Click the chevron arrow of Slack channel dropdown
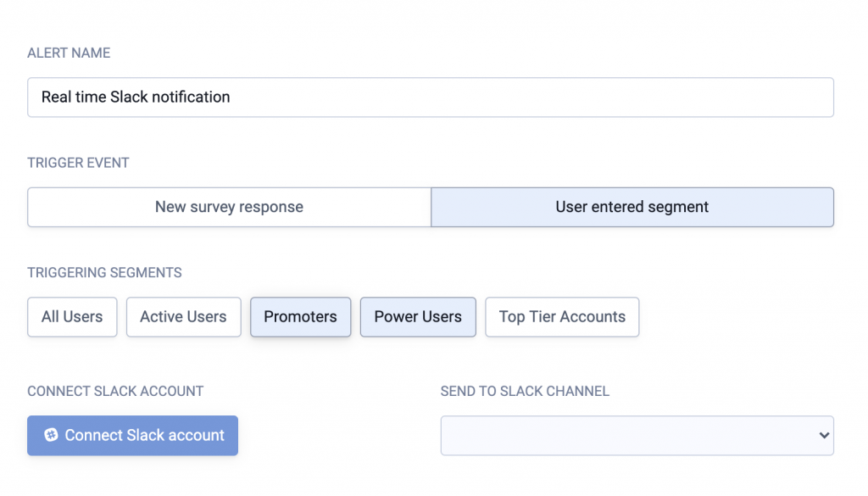 [x=824, y=436]
